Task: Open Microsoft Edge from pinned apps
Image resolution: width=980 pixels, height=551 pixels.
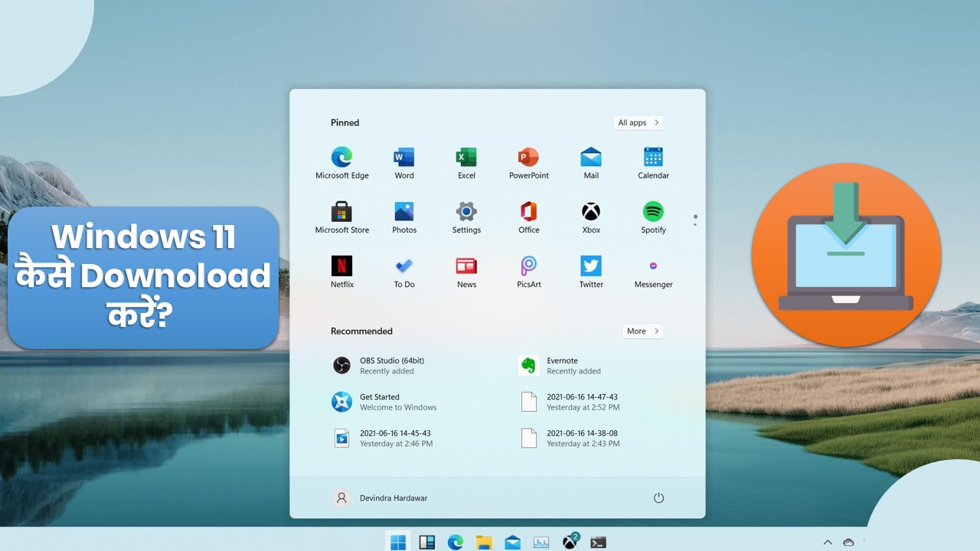Action: pos(341,164)
